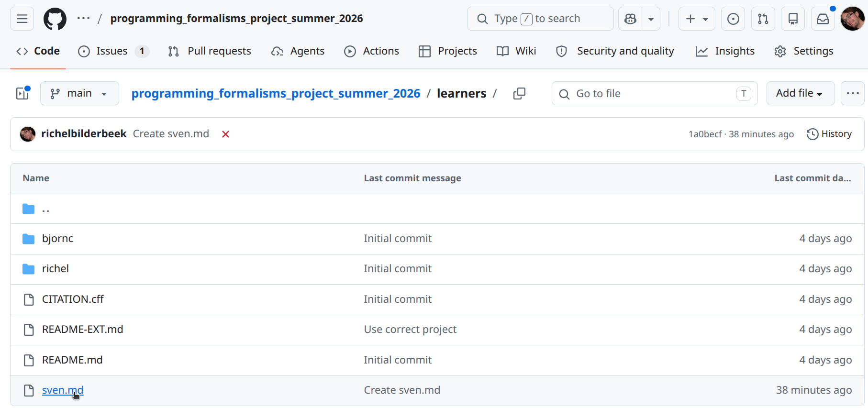The width and height of the screenshot is (868, 408).
Task: Open the Copilot chat icon
Action: coord(630,19)
